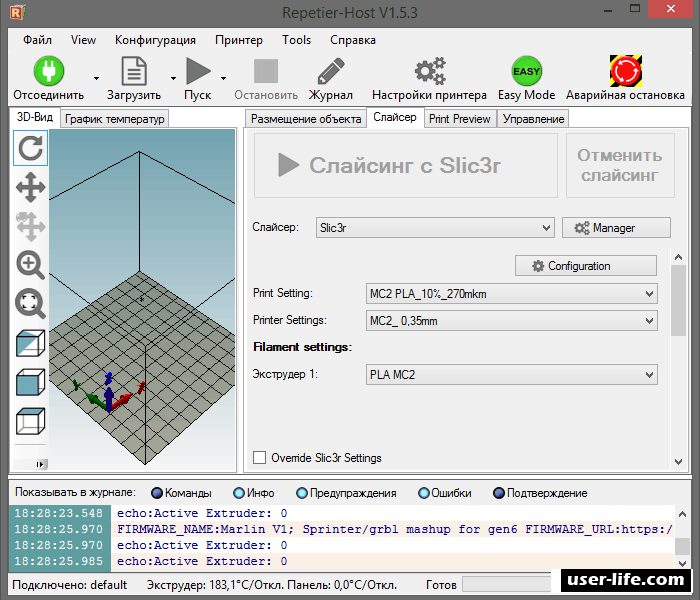
Task: Open the Print Setting dropdown
Action: tap(512, 294)
